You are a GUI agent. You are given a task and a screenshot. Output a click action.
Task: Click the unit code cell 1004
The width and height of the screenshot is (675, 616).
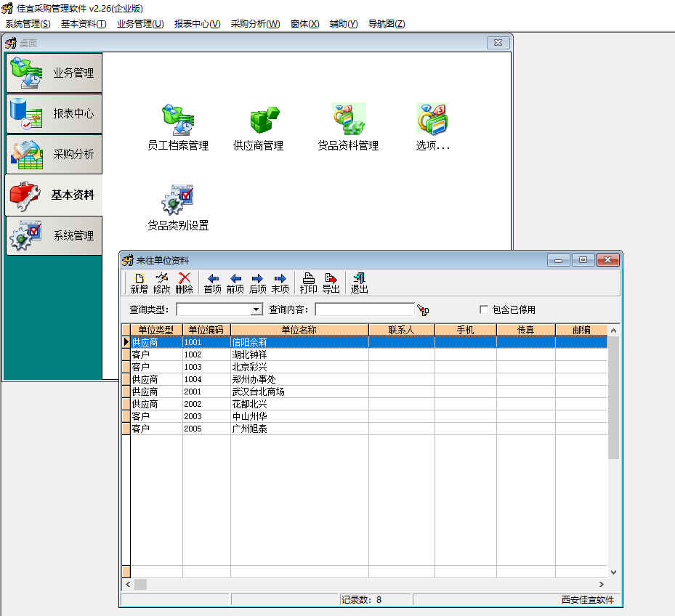click(x=206, y=379)
